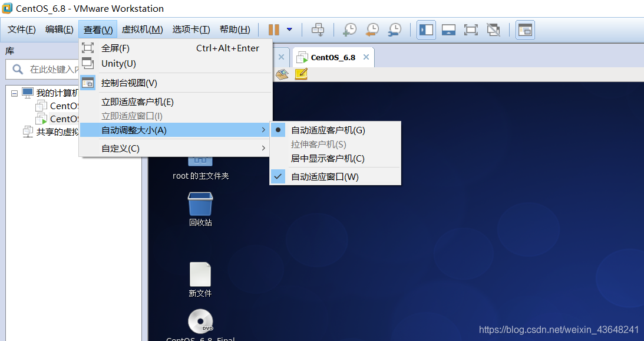Take a snapshot with the clock-plus icon
Image resolution: width=644 pixels, height=341 pixels.
tap(349, 29)
